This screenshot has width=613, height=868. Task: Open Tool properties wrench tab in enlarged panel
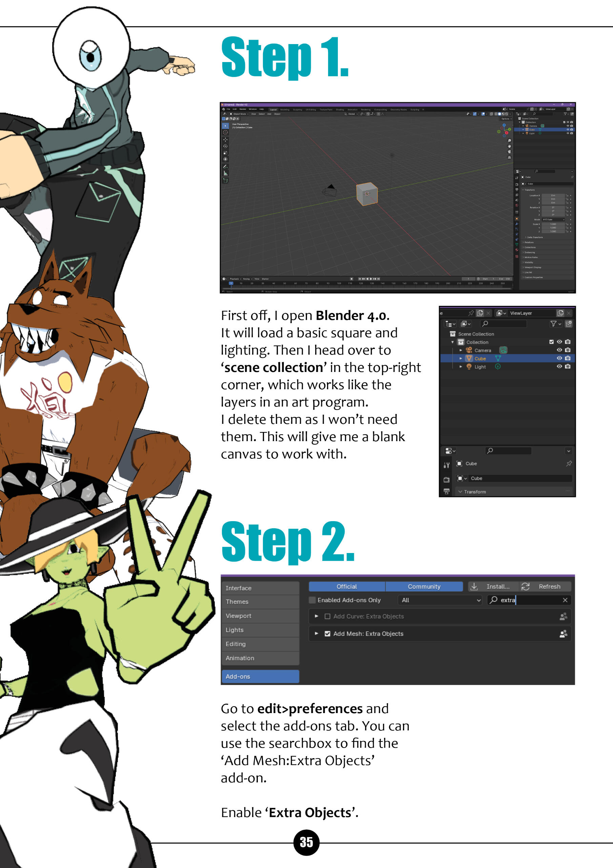pyautogui.click(x=447, y=465)
